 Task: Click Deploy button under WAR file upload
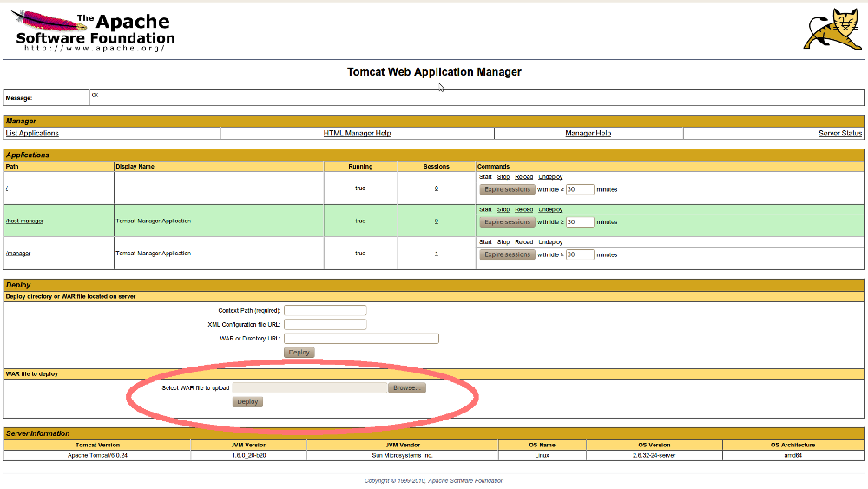(x=247, y=402)
